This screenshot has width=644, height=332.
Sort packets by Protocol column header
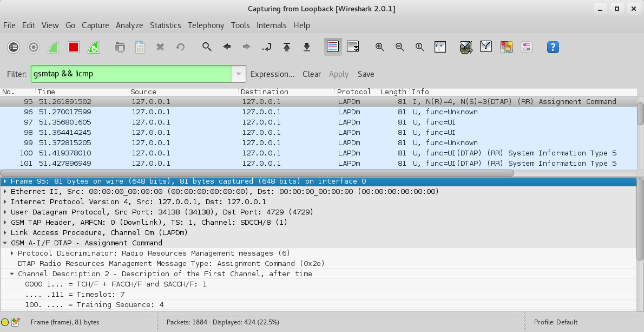pyautogui.click(x=356, y=92)
